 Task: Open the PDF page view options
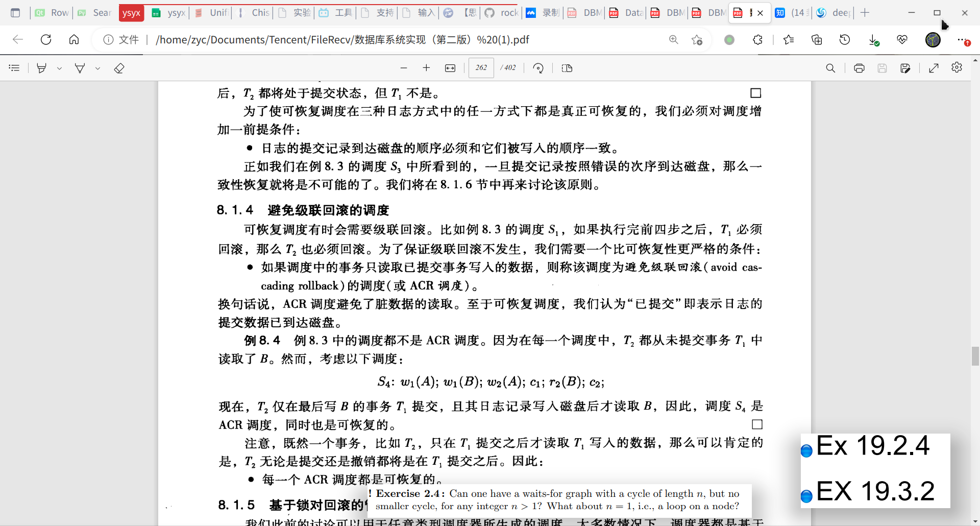pyautogui.click(x=567, y=68)
